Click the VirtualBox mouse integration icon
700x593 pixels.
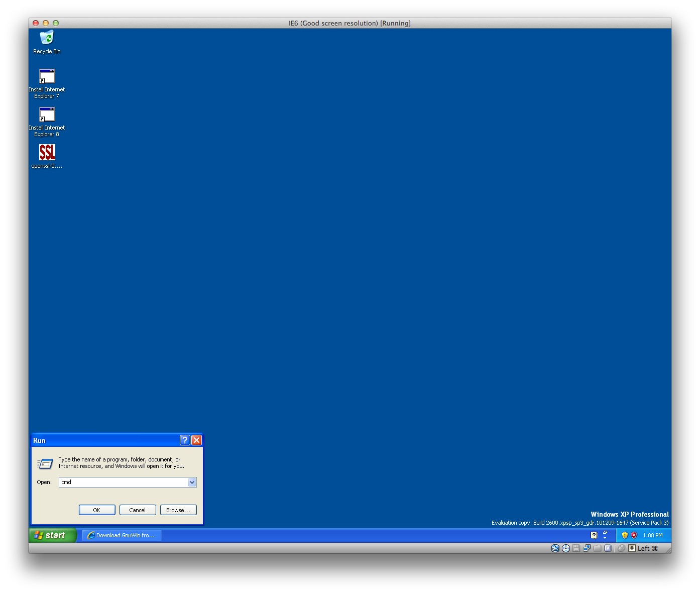622,548
